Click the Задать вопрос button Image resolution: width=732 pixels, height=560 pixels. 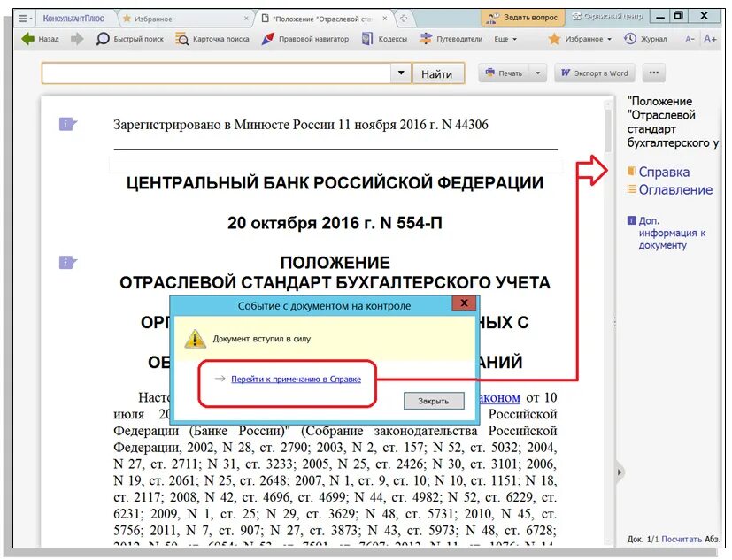[522, 18]
